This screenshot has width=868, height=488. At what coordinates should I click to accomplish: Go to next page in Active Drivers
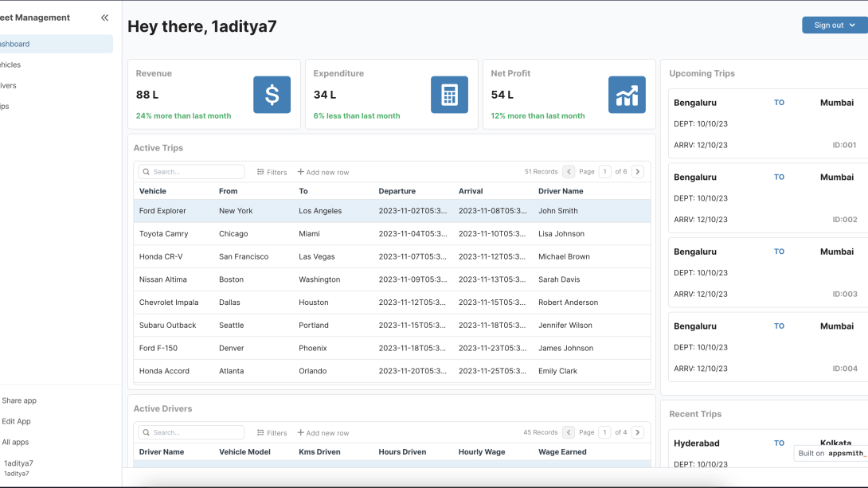pos(638,432)
